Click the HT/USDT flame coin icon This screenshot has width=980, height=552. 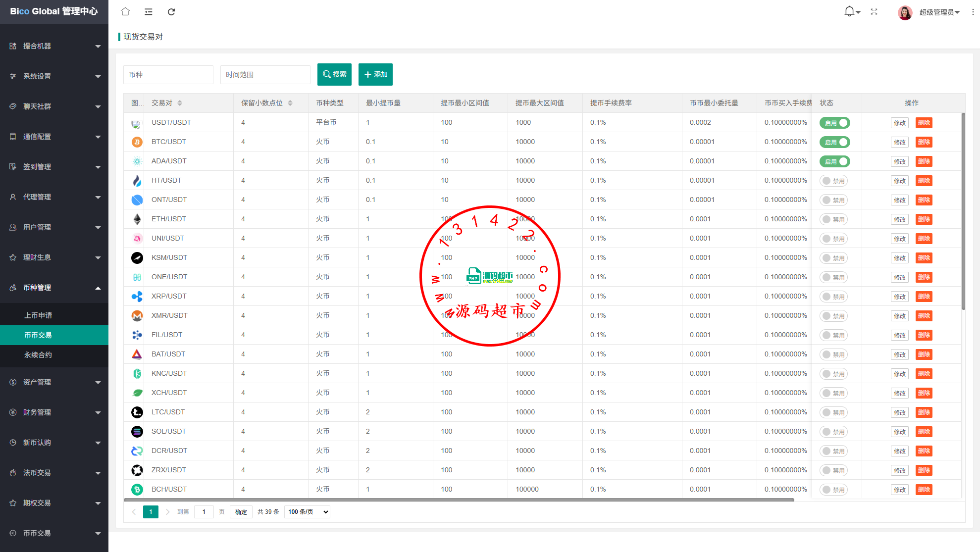(137, 181)
